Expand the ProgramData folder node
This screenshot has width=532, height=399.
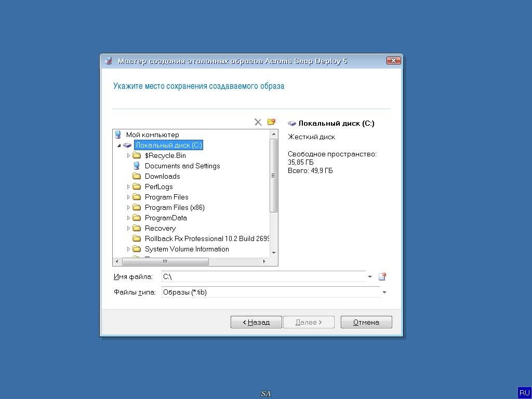(128, 218)
